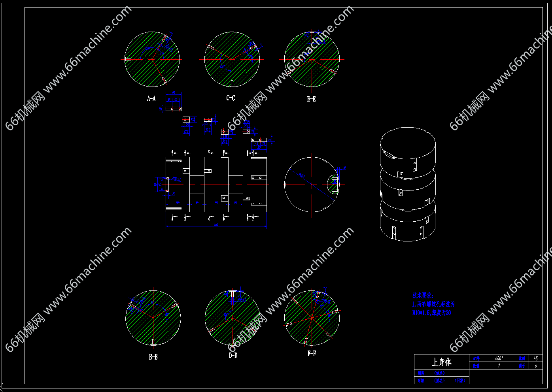Image resolution: width=552 pixels, height=392 pixels.
Task: Click the M10*1.5 thread note line
Action: 431,313
